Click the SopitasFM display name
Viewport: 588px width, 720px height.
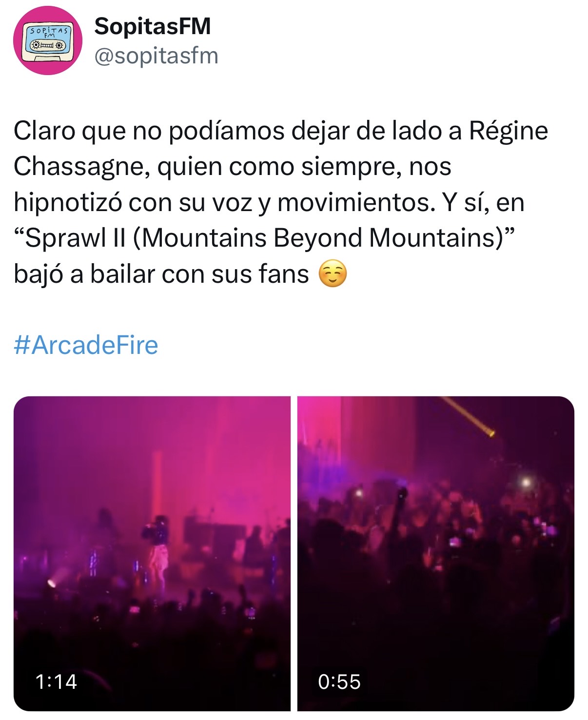[153, 26]
